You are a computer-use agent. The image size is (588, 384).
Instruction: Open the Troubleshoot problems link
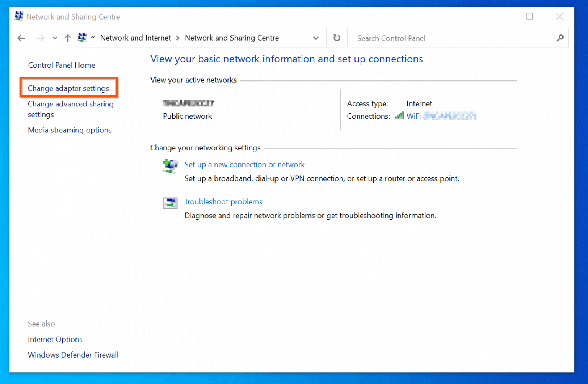click(x=223, y=201)
